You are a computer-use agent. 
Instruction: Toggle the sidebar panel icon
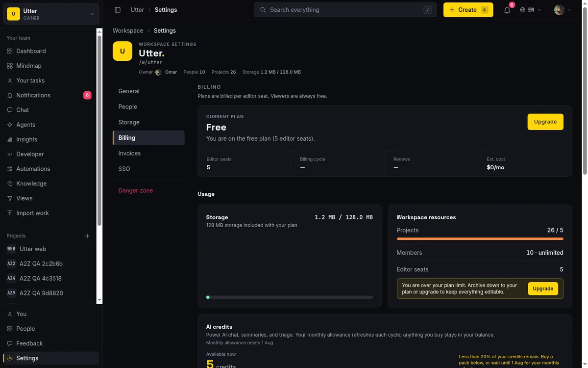pyautogui.click(x=118, y=10)
